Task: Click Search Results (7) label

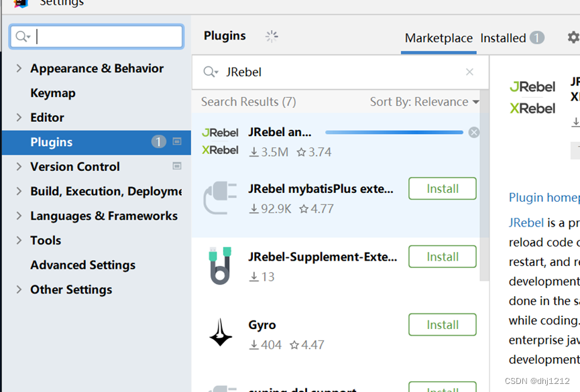Action: pos(248,102)
